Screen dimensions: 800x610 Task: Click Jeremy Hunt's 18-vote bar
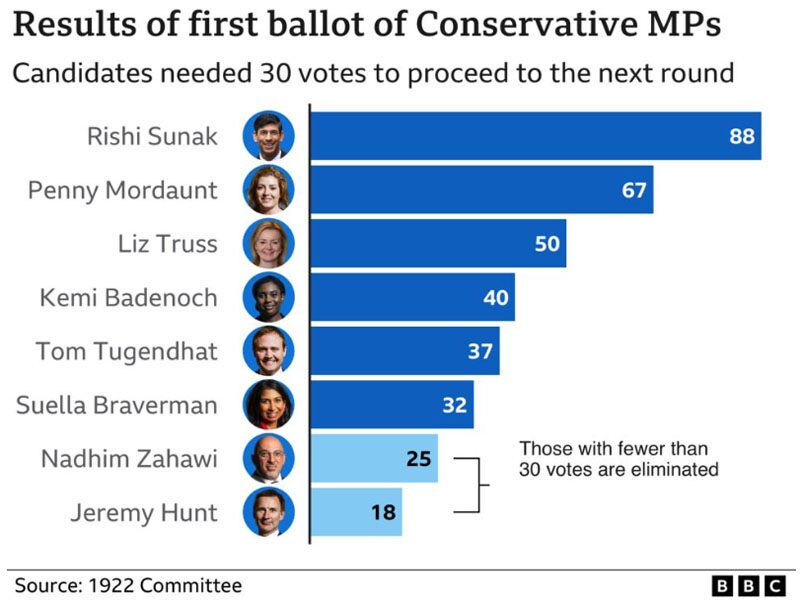click(357, 512)
